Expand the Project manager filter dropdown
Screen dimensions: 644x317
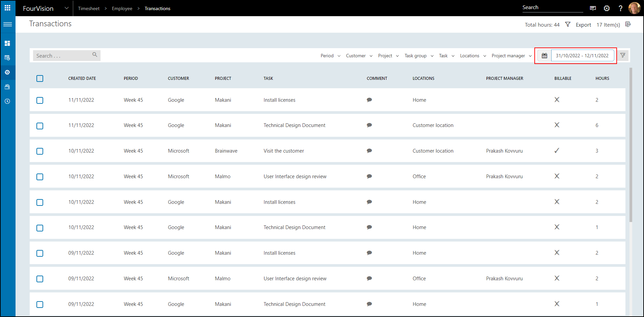click(x=511, y=56)
